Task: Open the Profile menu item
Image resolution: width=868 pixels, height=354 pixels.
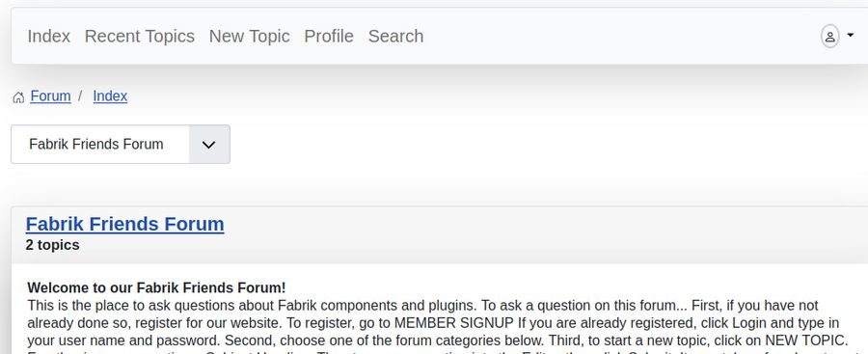Action: pos(329,36)
